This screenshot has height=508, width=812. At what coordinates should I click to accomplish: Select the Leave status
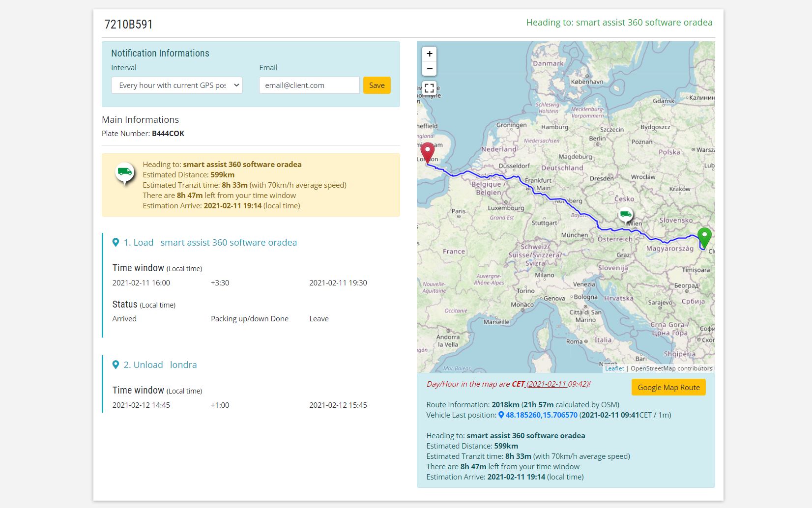click(x=319, y=318)
